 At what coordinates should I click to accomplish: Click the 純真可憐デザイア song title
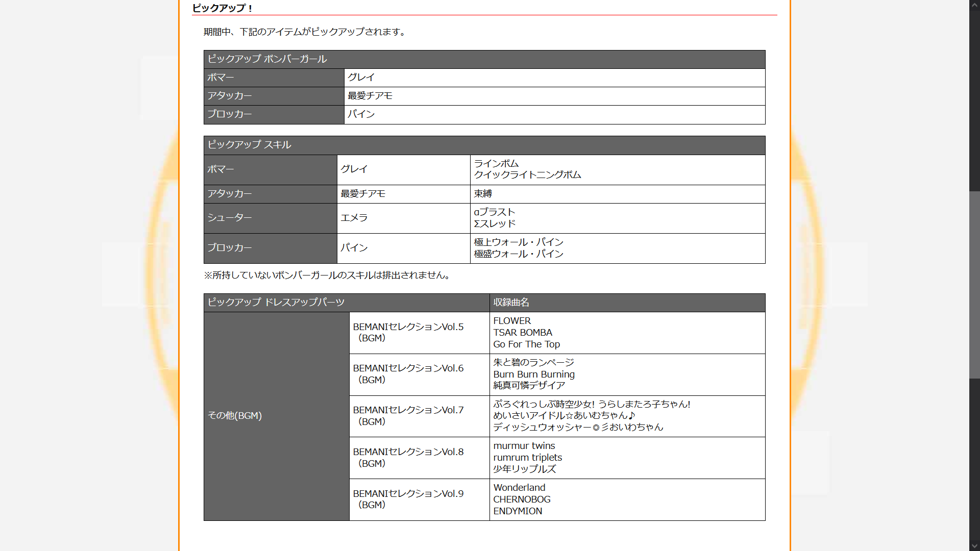(x=529, y=386)
